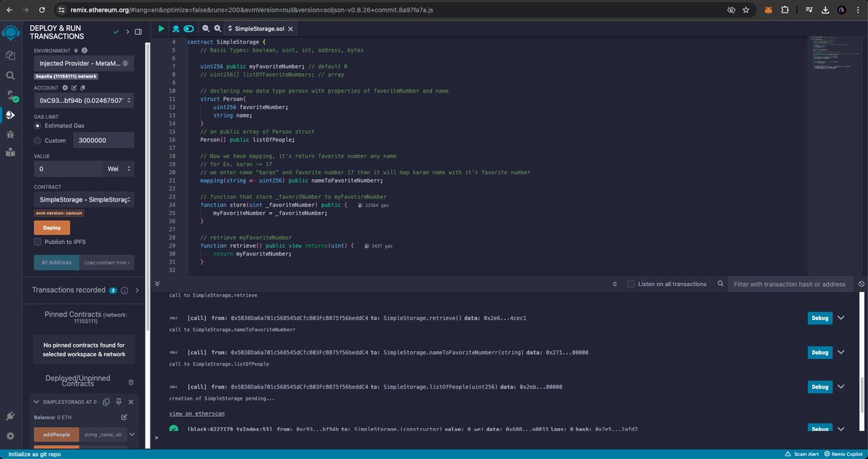The width and height of the screenshot is (868, 459).
Task: Click Initialize as git repo in status bar
Action: pos(35,453)
